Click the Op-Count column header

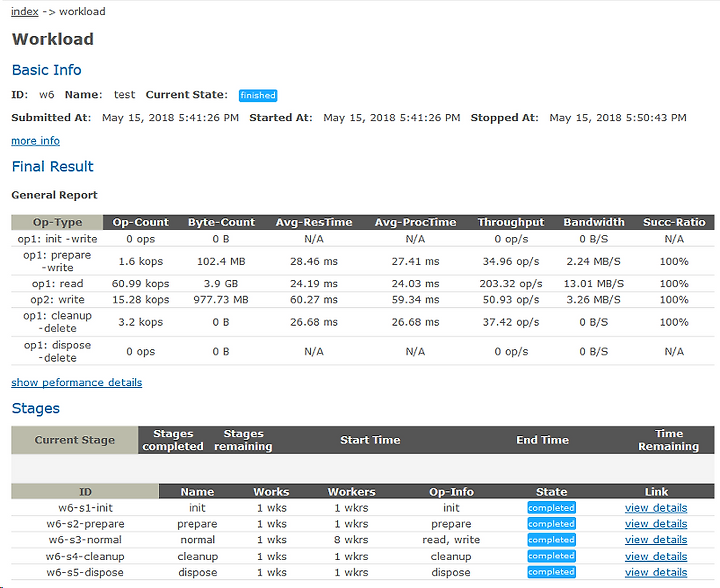click(141, 222)
